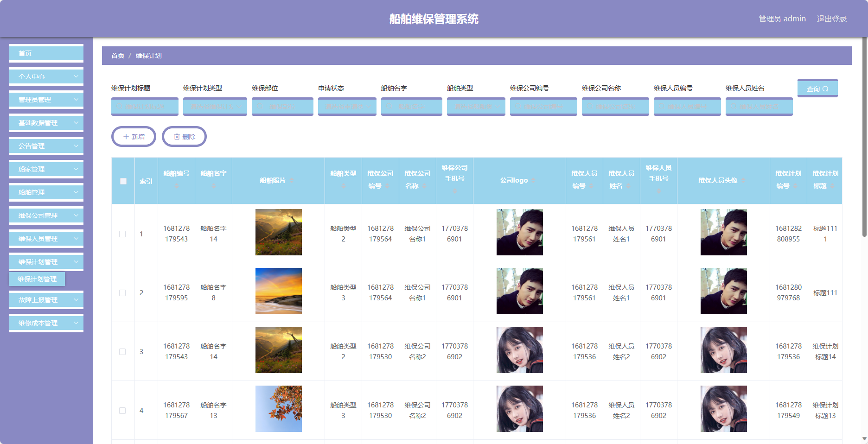Expand 维保人员管理 sidebar menu

(x=46, y=239)
